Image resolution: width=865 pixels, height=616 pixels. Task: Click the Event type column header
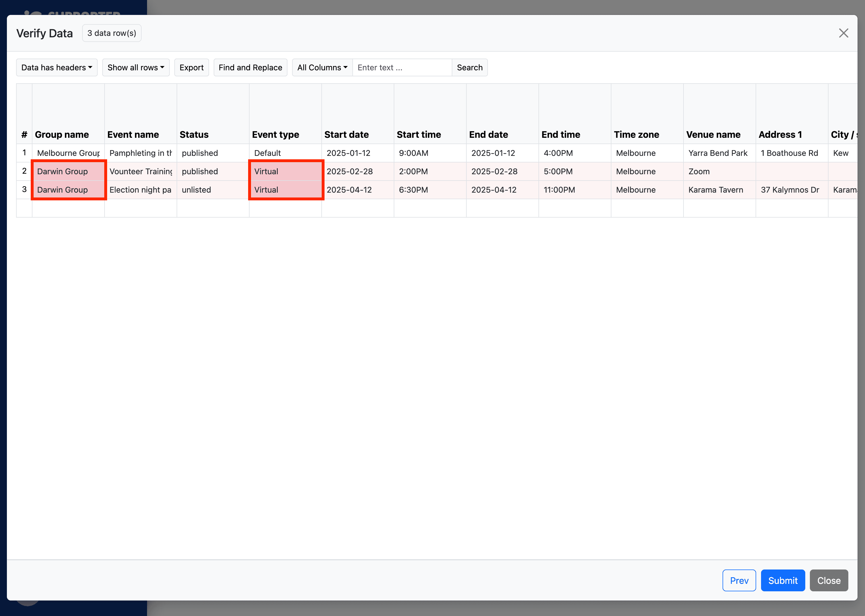(x=275, y=135)
